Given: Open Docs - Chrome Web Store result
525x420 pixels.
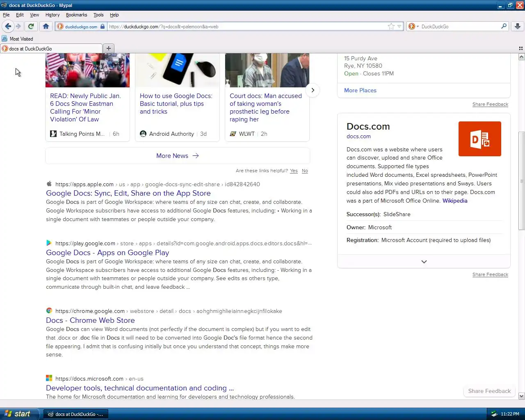Looking at the screenshot, I should pos(90,320).
